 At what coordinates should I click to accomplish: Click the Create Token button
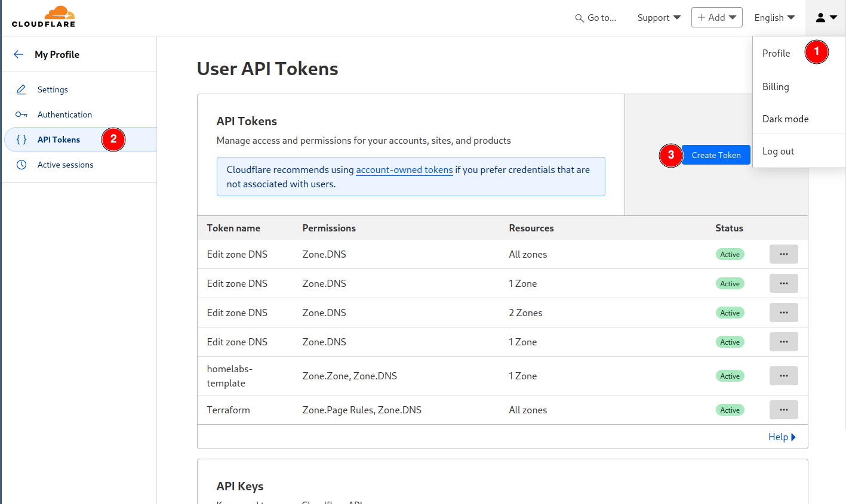point(716,155)
